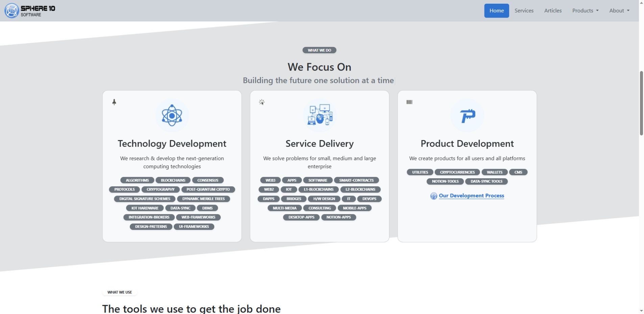The image size is (644, 314).
Task: Click the Service Delivery heading
Action: [x=319, y=143]
